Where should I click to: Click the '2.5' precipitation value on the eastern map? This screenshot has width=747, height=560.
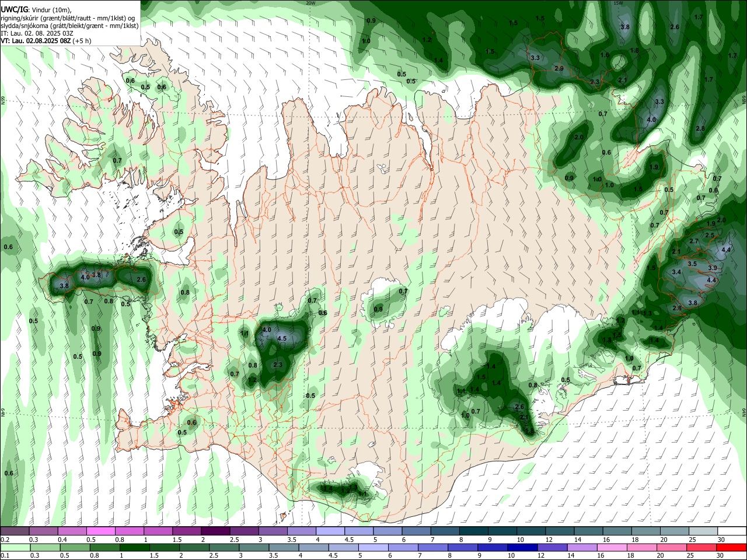point(710,235)
